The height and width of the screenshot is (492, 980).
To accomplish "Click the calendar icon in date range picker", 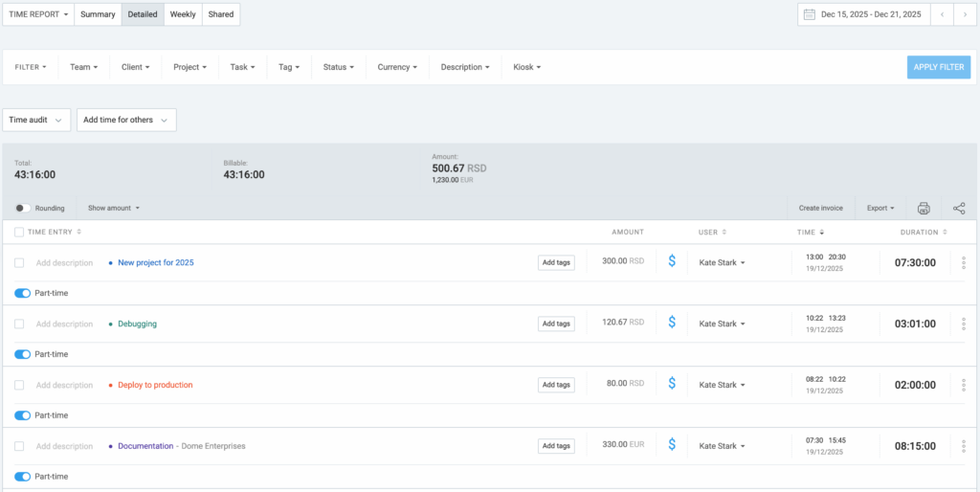I will click(x=810, y=14).
